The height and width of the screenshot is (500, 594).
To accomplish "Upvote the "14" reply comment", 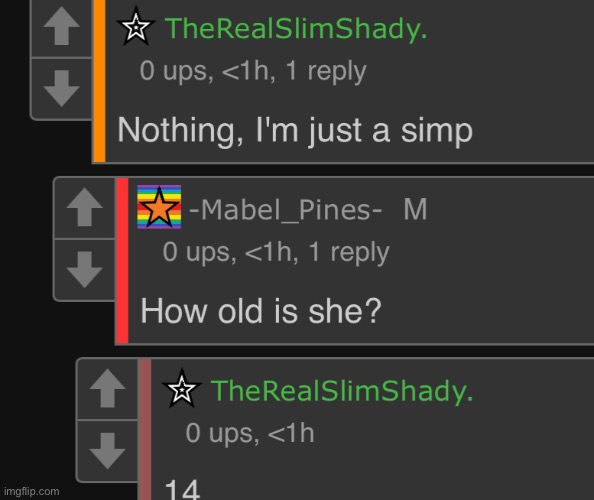I will 108,389.
